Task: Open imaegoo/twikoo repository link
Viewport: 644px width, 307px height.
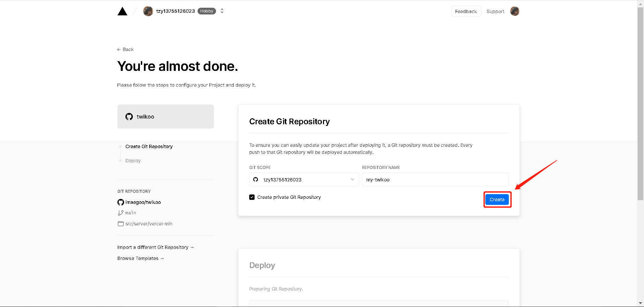Action: point(143,202)
